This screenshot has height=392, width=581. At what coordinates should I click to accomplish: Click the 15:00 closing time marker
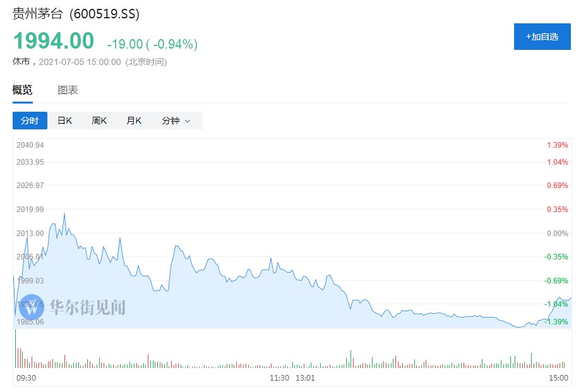click(558, 378)
